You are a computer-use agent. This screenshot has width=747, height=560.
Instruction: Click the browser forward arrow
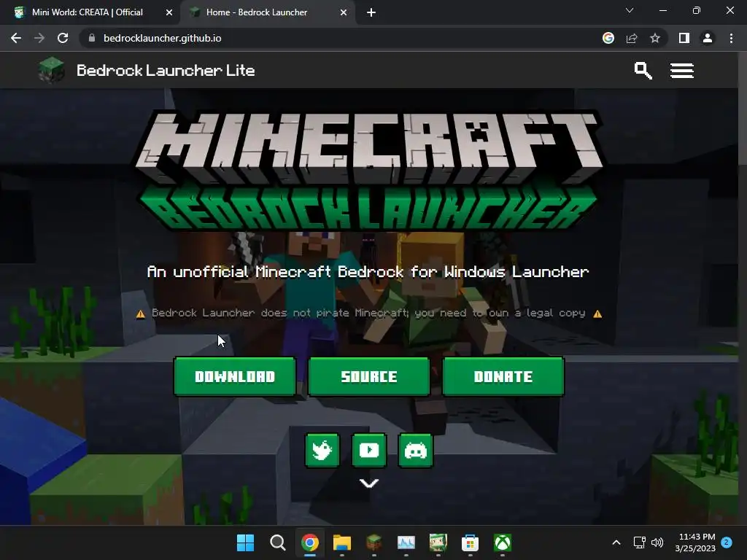click(39, 38)
